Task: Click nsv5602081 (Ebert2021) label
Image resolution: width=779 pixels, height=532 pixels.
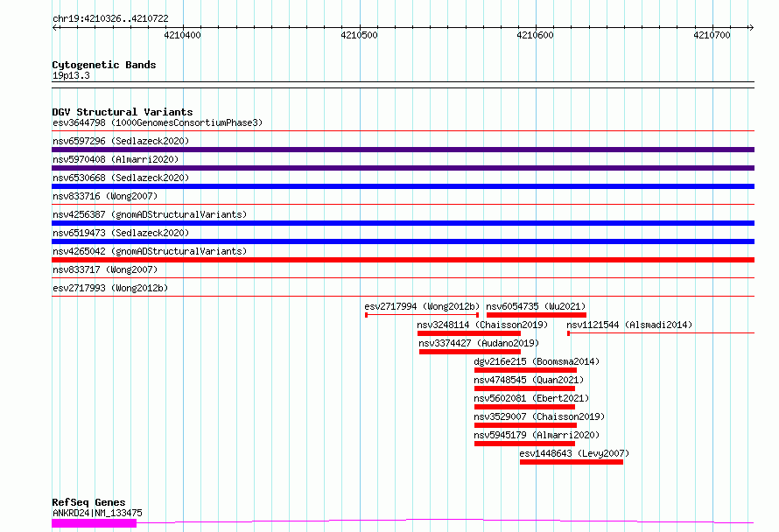Action: (x=531, y=398)
